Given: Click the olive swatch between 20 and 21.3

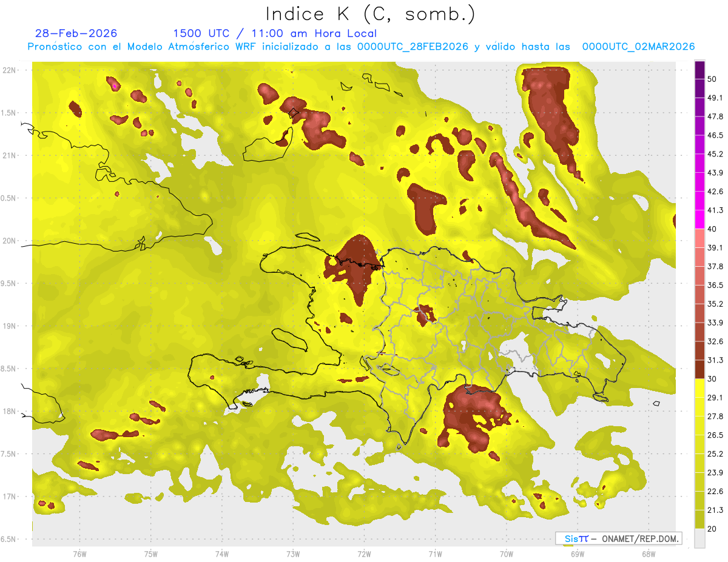Looking at the screenshot, I should [699, 520].
